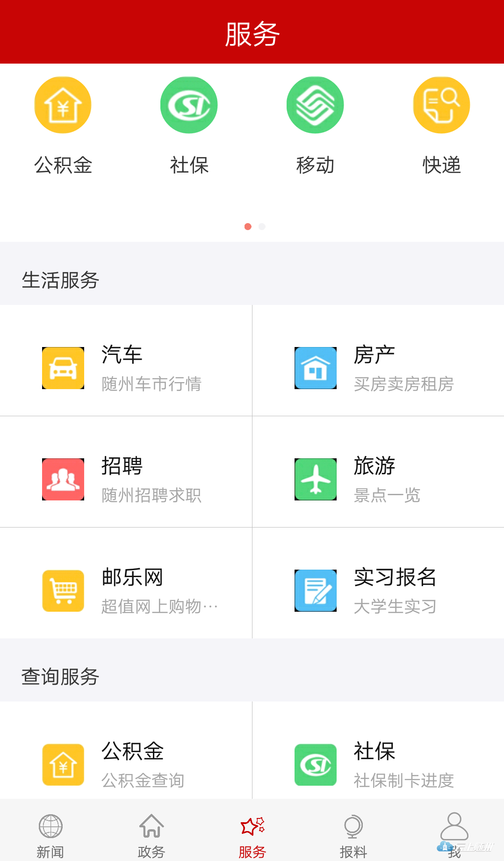Open the 快递 express tracking icon

click(441, 105)
